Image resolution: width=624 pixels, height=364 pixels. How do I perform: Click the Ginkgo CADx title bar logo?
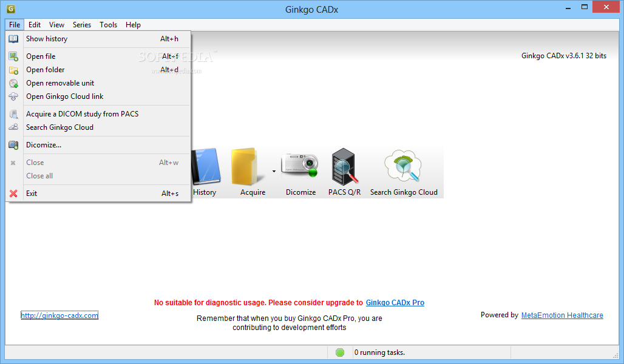[11, 8]
